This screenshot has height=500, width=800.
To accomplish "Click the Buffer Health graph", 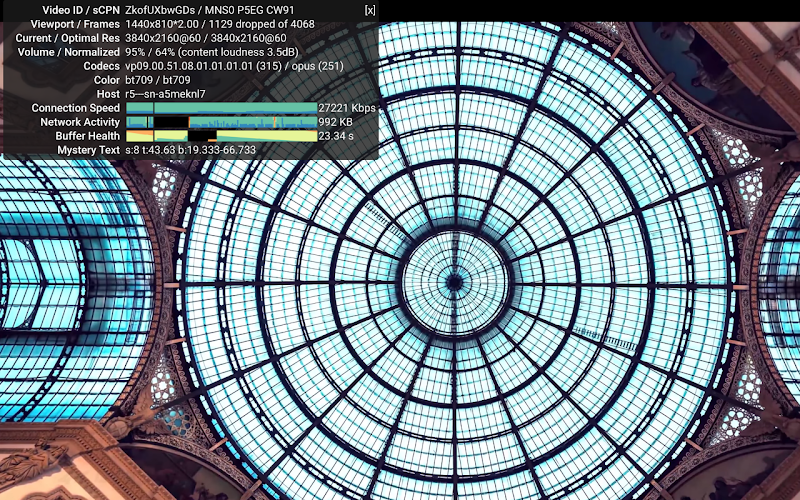I will [x=221, y=136].
